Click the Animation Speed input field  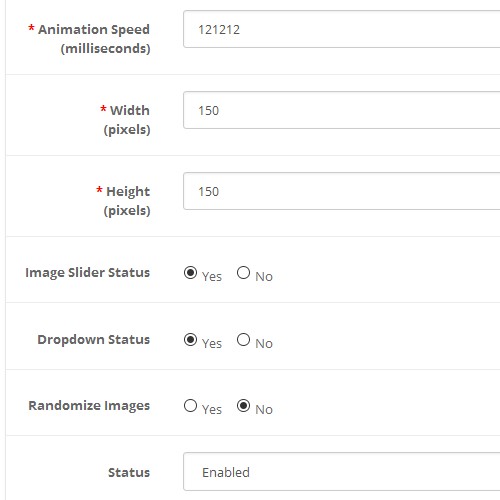342,29
